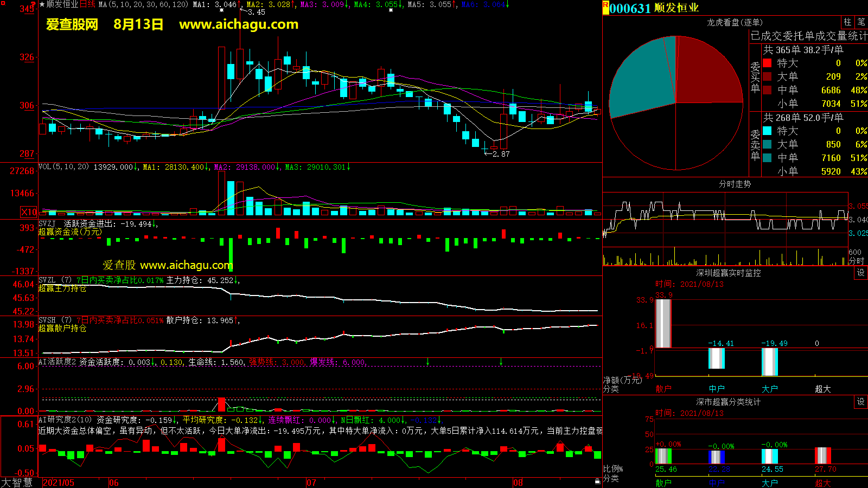Viewport: 868px width, 488px height.
Task: Open 设 settings for 深圳超赢实时监控
Action: (860, 273)
